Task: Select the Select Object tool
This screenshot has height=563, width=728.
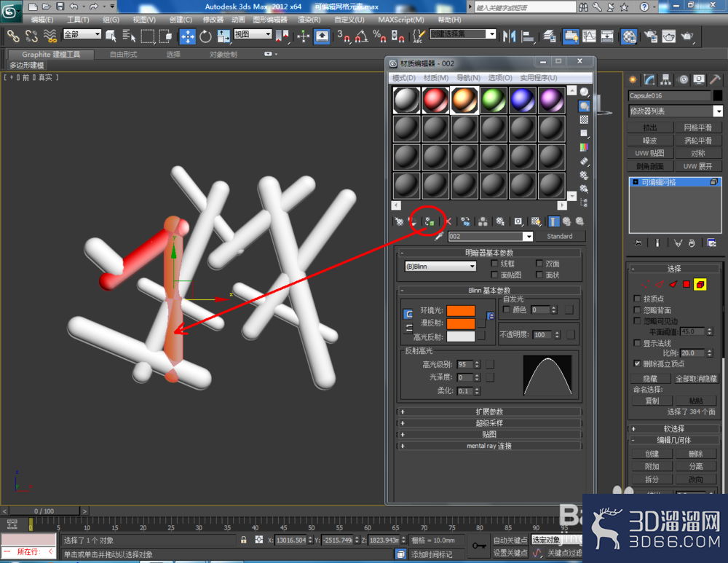Action: pyautogui.click(x=111, y=36)
